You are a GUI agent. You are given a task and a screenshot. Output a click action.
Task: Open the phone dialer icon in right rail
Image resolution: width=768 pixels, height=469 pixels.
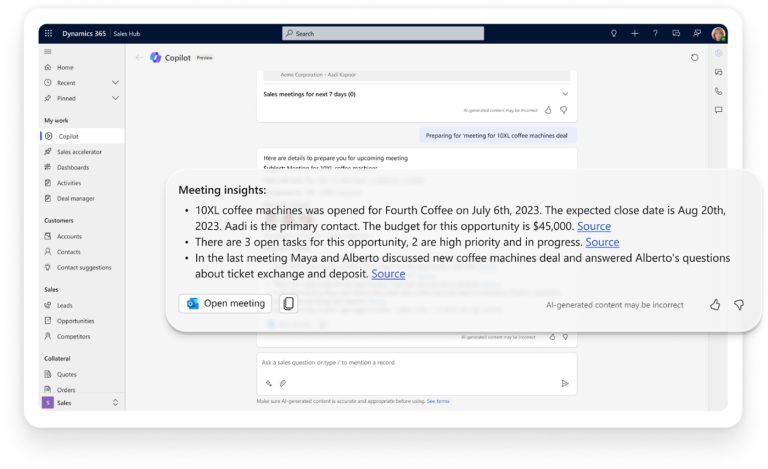[x=718, y=91]
